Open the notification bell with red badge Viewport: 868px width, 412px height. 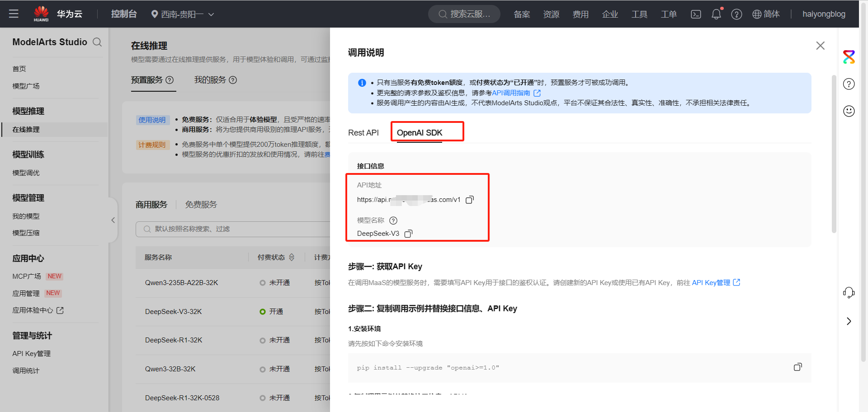click(x=716, y=14)
